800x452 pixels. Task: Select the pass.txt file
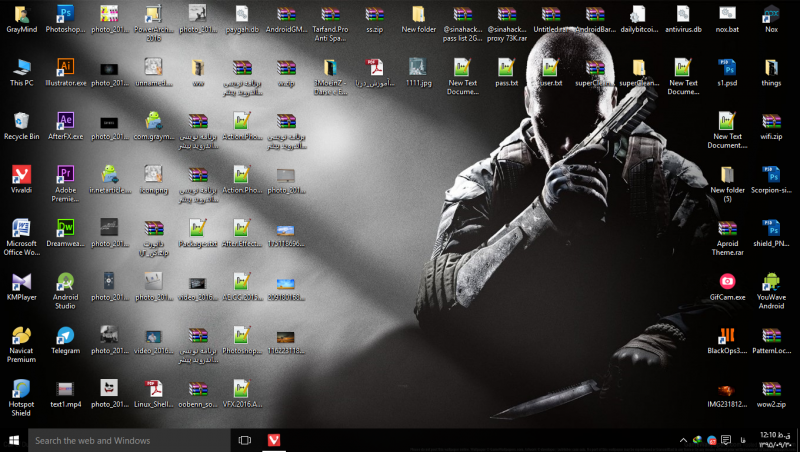click(x=507, y=72)
